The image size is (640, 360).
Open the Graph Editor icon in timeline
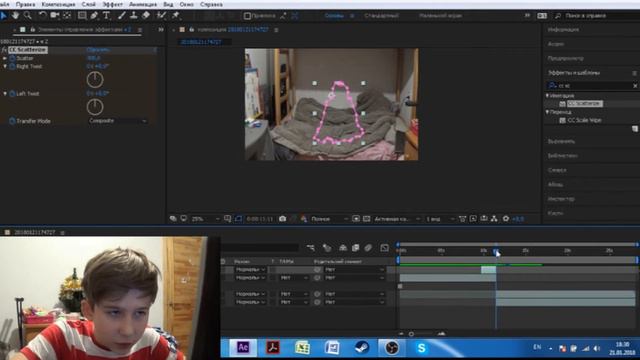point(384,248)
